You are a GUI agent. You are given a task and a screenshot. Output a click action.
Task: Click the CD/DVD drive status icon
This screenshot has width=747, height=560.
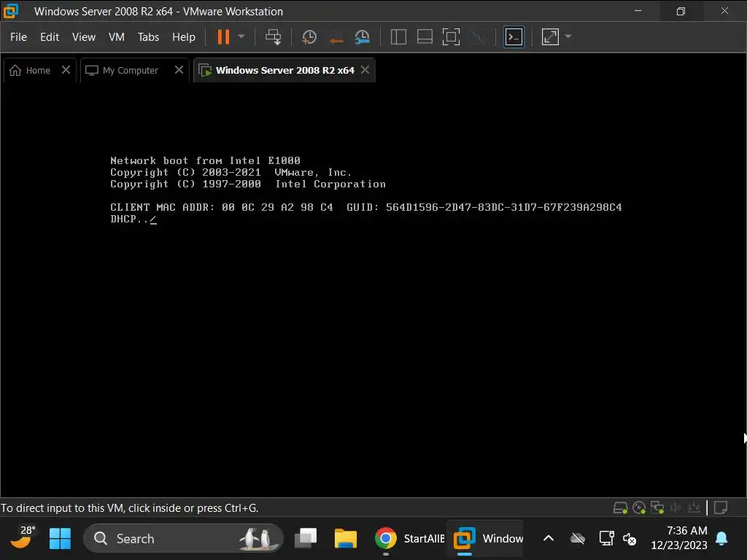pyautogui.click(x=639, y=508)
